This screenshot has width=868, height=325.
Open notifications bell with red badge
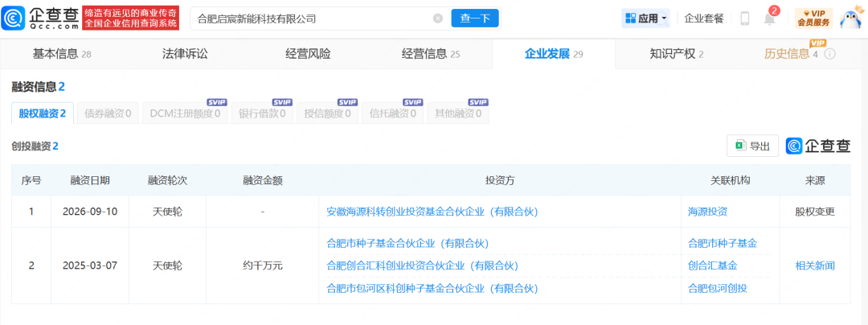(x=770, y=17)
